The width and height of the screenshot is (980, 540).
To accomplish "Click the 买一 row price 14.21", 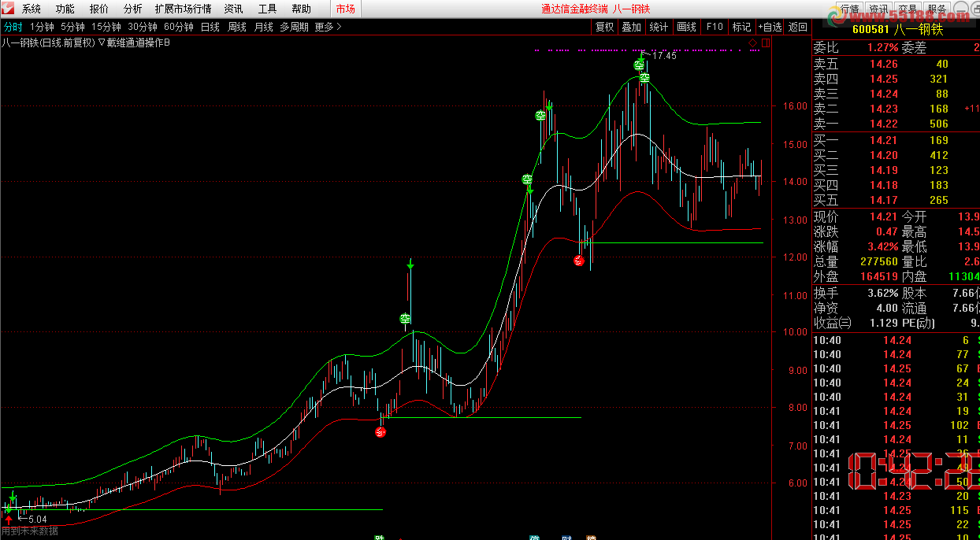I will [884, 141].
